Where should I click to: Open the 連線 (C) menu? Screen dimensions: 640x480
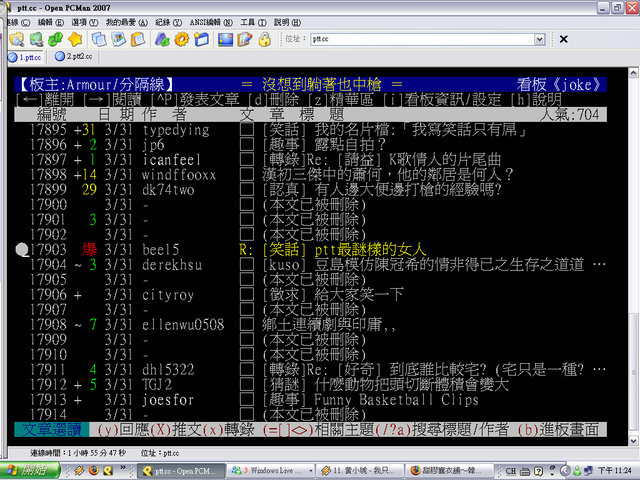[x=18, y=22]
